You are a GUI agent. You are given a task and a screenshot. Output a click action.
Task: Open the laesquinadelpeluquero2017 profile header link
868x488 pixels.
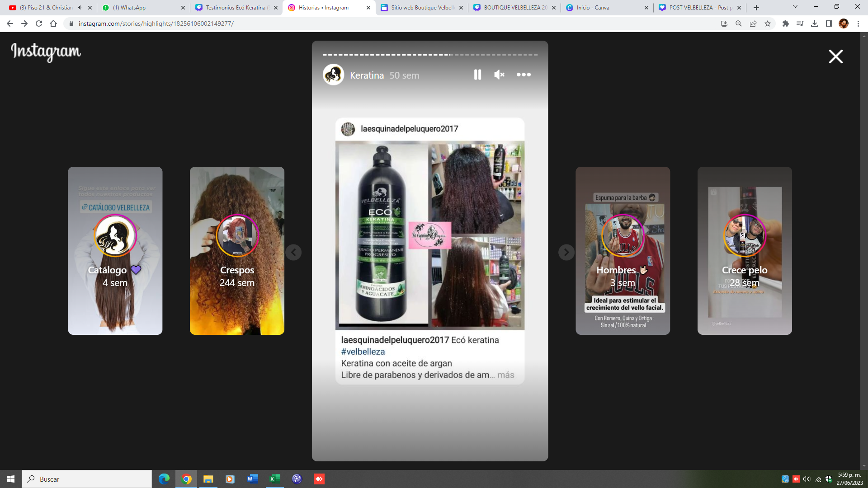pos(409,129)
